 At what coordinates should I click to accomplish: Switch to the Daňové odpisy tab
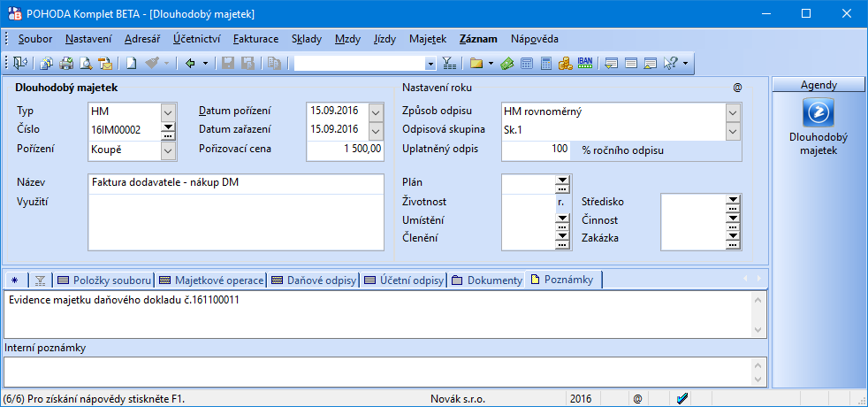(313, 280)
